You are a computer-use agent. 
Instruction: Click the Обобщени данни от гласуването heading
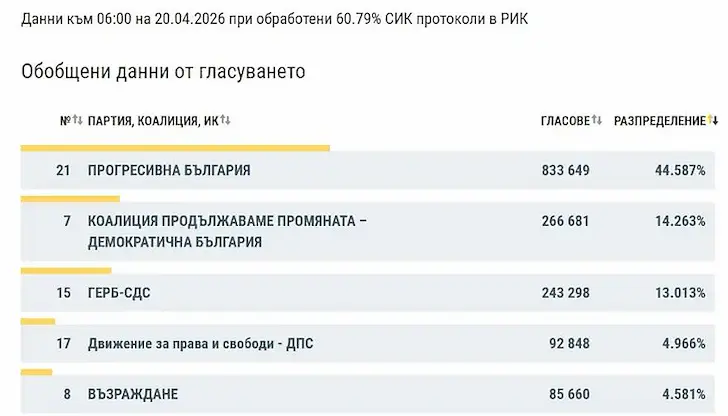163,72
